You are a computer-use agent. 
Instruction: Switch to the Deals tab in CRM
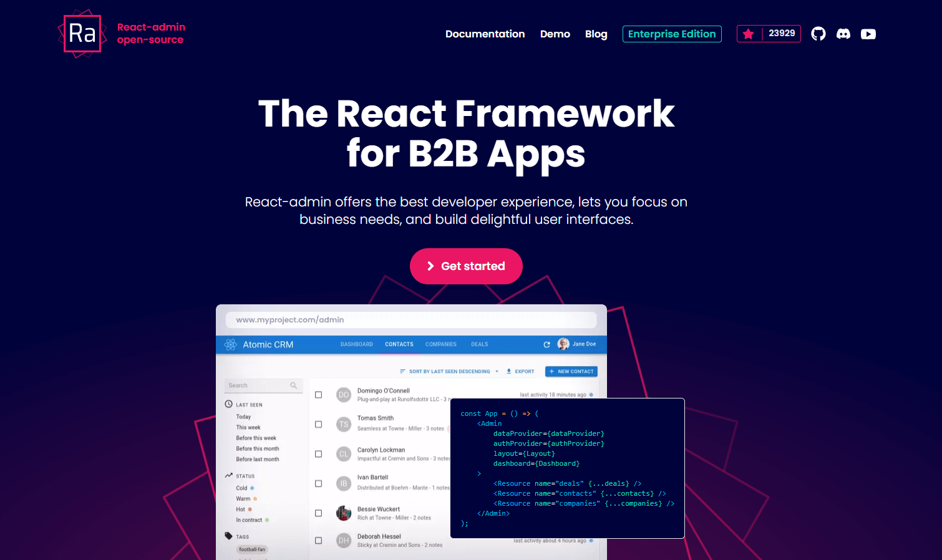point(480,344)
